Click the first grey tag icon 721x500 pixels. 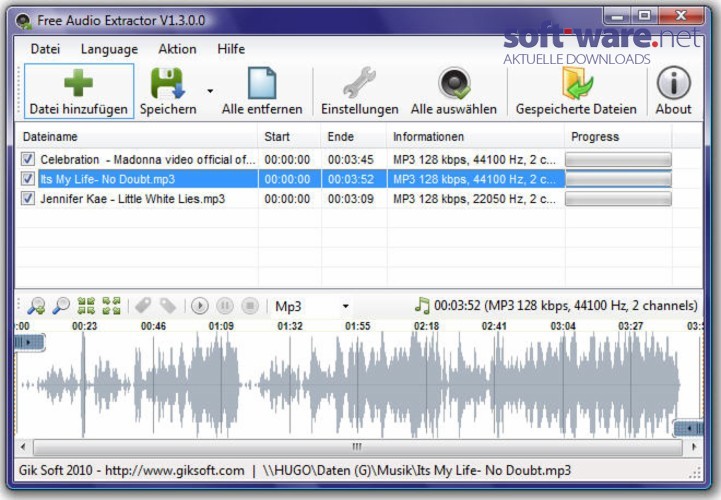143,306
